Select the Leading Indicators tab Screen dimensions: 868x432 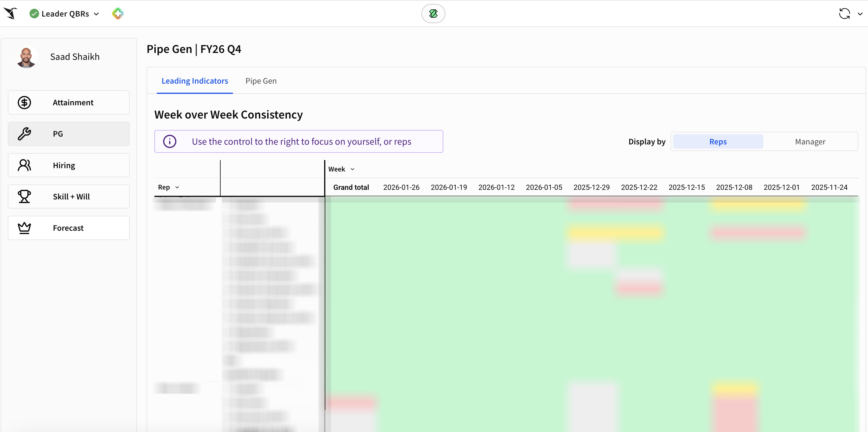195,81
